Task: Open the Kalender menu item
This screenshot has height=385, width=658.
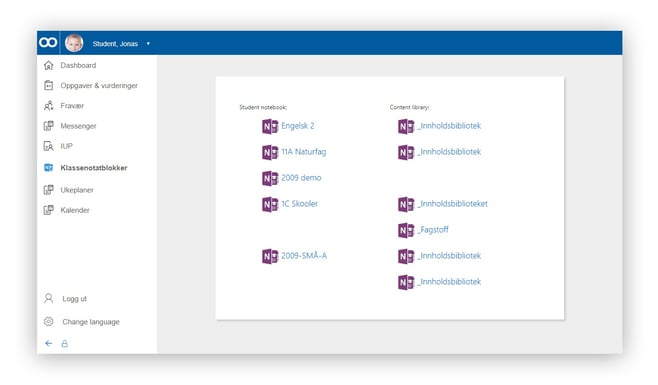Action: click(x=75, y=210)
